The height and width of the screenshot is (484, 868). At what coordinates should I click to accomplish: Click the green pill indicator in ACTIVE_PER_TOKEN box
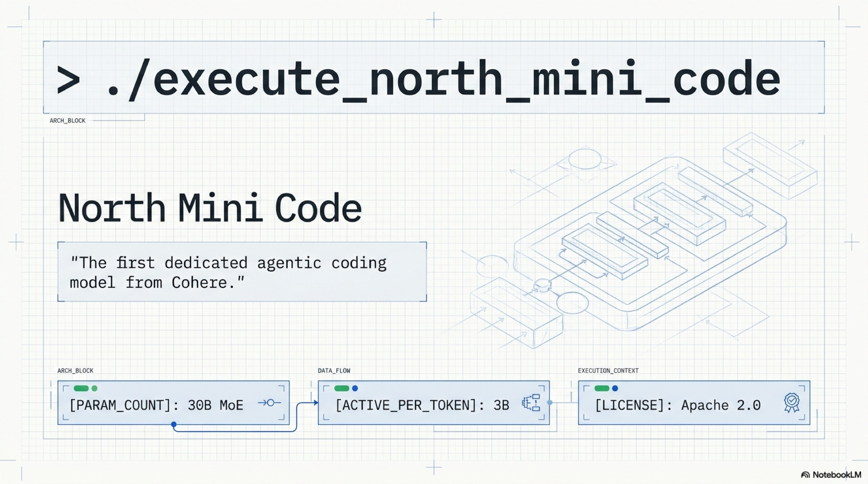[x=342, y=388]
